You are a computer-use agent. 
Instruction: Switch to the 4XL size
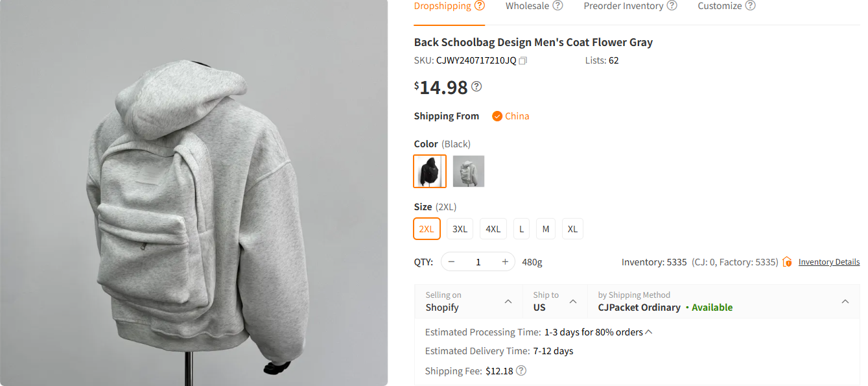point(493,228)
